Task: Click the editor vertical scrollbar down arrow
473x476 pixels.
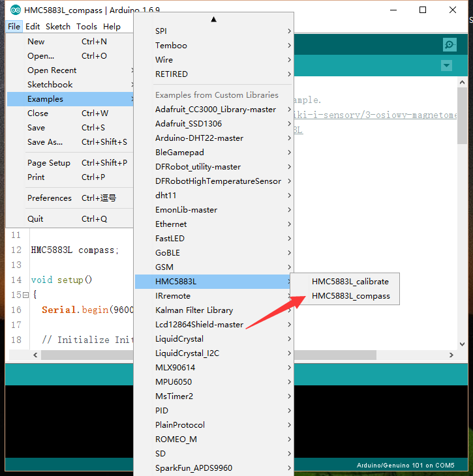Action: 462,344
